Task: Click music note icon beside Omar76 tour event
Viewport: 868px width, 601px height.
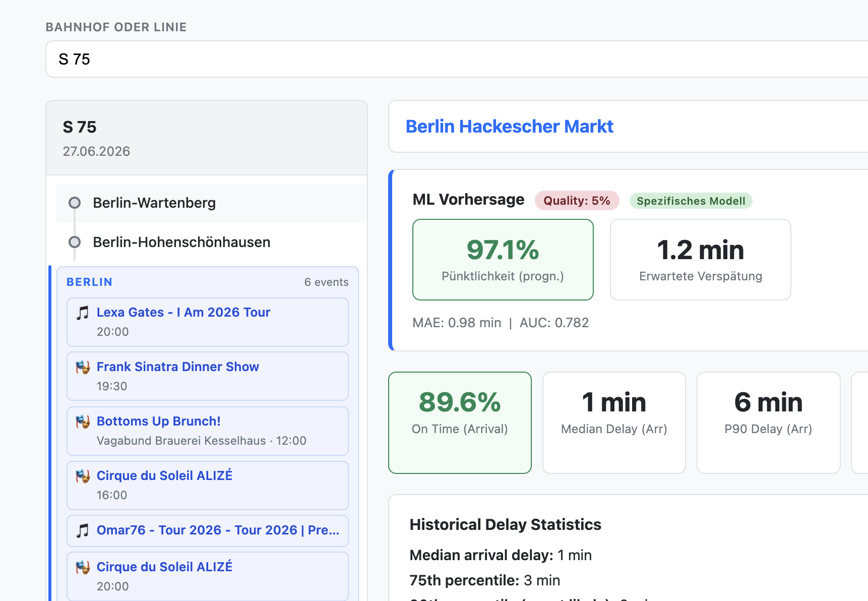Action: point(83,530)
